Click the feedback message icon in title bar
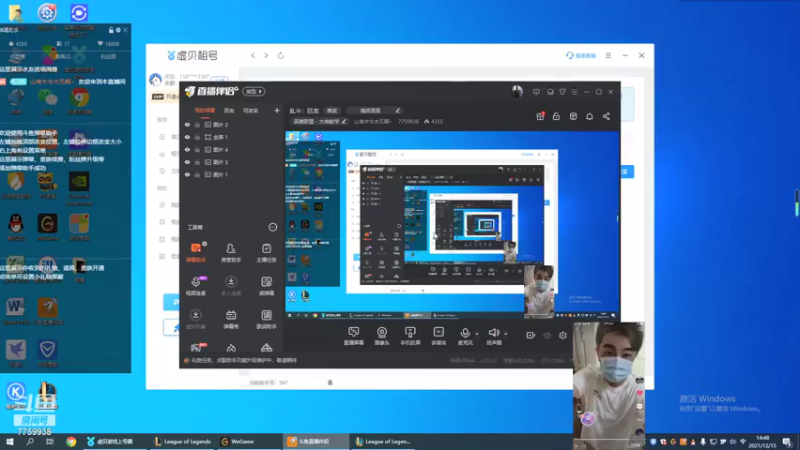 (536, 92)
